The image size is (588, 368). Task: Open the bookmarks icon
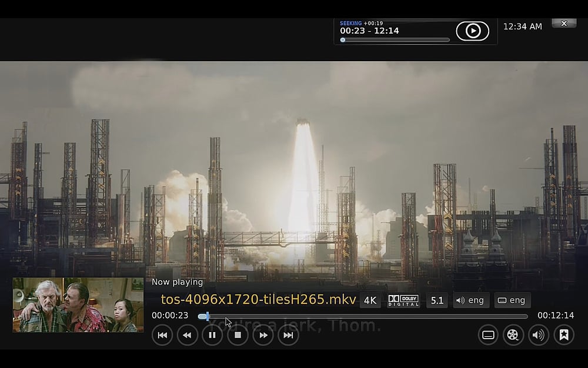coord(564,334)
